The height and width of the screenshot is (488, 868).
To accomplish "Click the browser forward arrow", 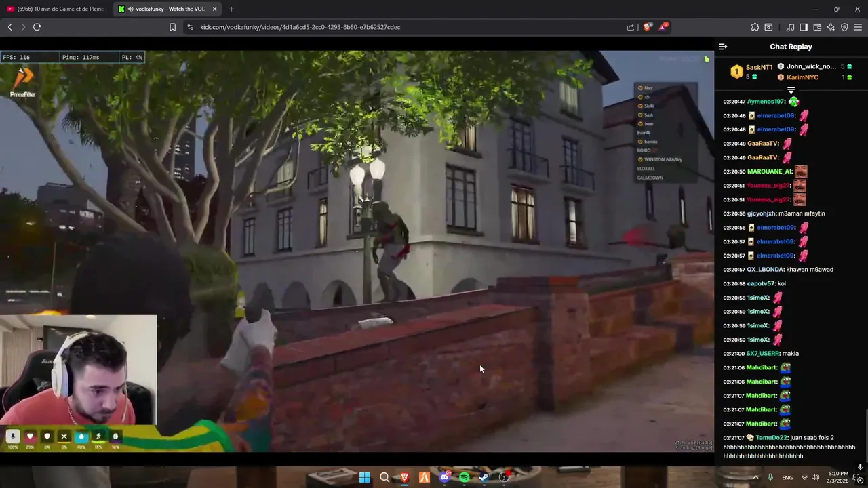I will click(x=22, y=27).
